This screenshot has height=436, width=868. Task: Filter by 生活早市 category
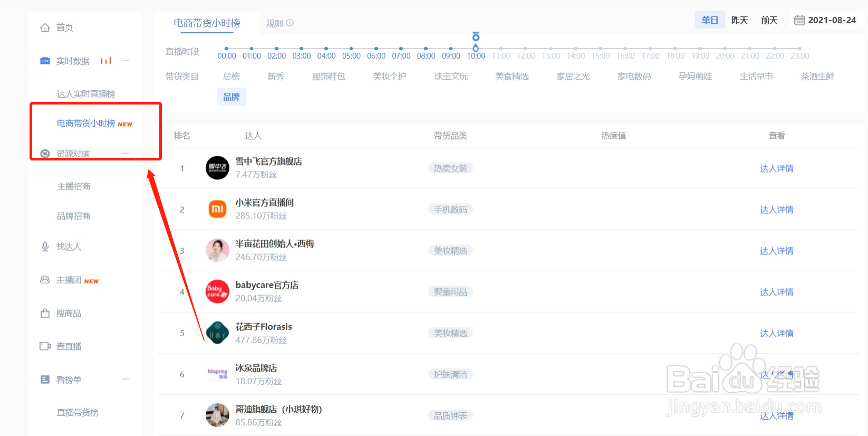pos(756,76)
